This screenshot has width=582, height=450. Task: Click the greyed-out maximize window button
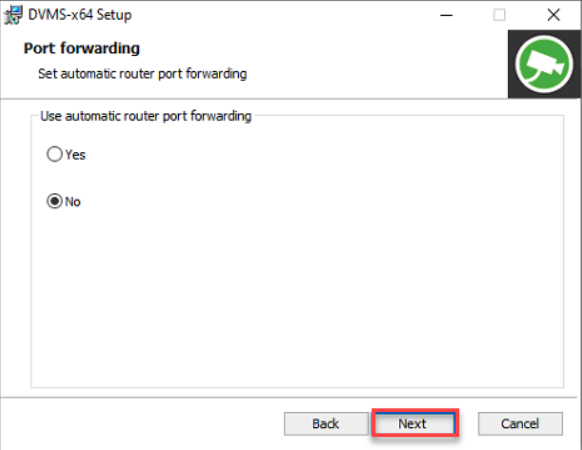coord(499,15)
